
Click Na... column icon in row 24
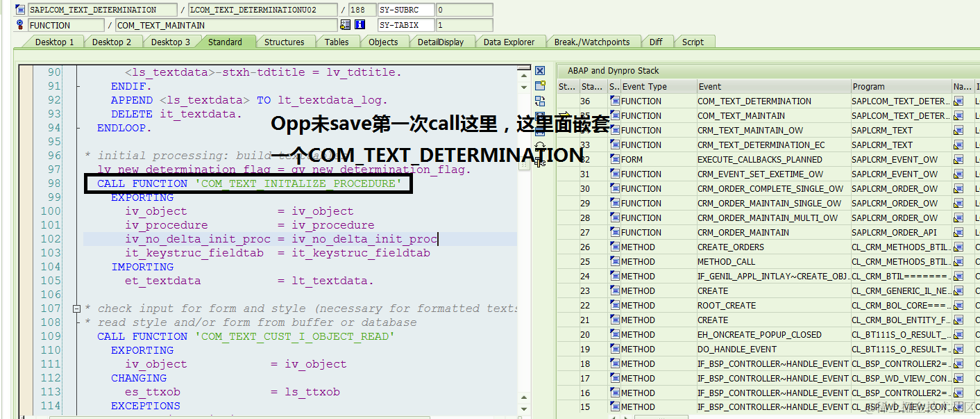958,277
